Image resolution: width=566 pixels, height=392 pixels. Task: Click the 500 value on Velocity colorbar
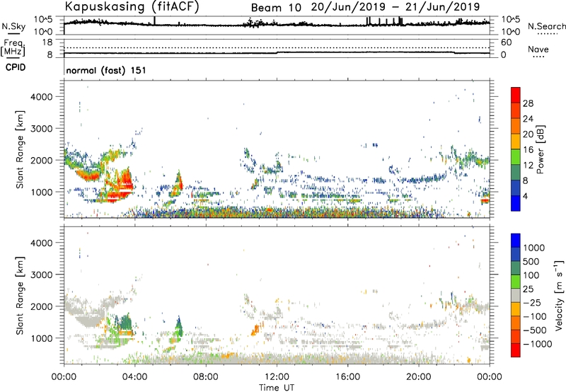tap(531, 261)
